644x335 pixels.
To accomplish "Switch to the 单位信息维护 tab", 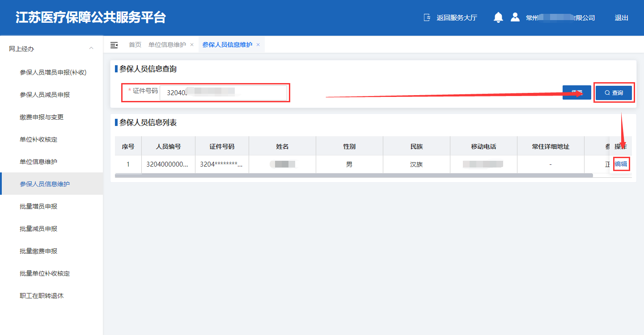I will [167, 45].
